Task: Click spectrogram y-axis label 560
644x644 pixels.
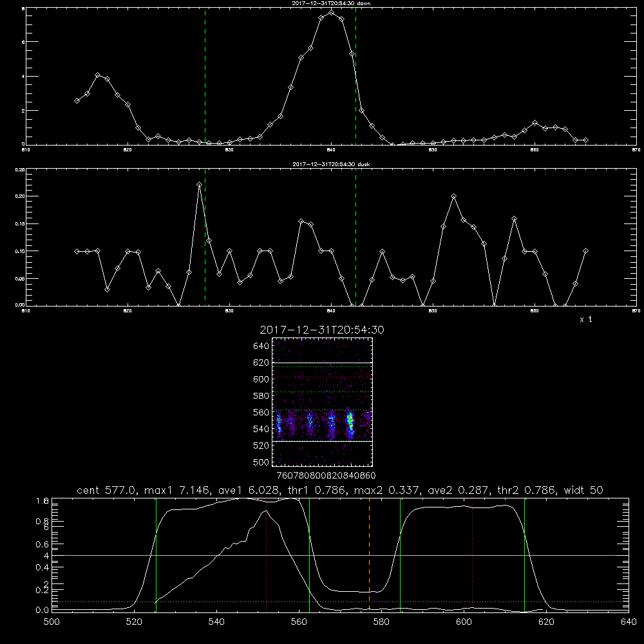Action: coord(261,412)
